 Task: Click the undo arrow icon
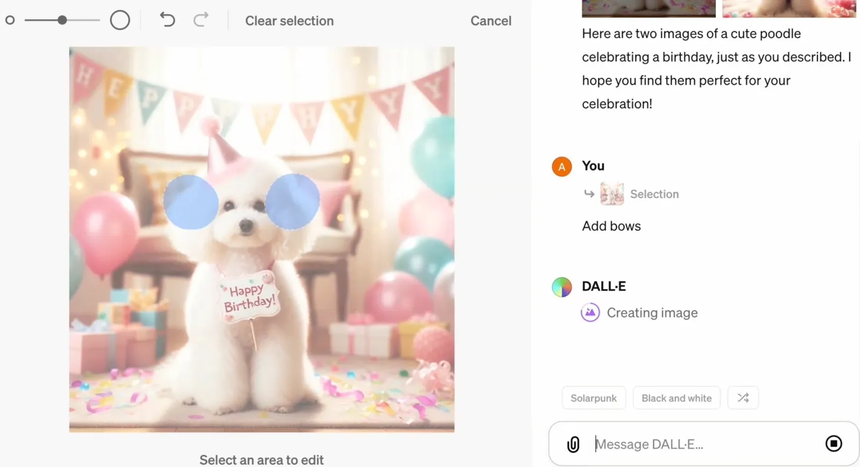[167, 20]
